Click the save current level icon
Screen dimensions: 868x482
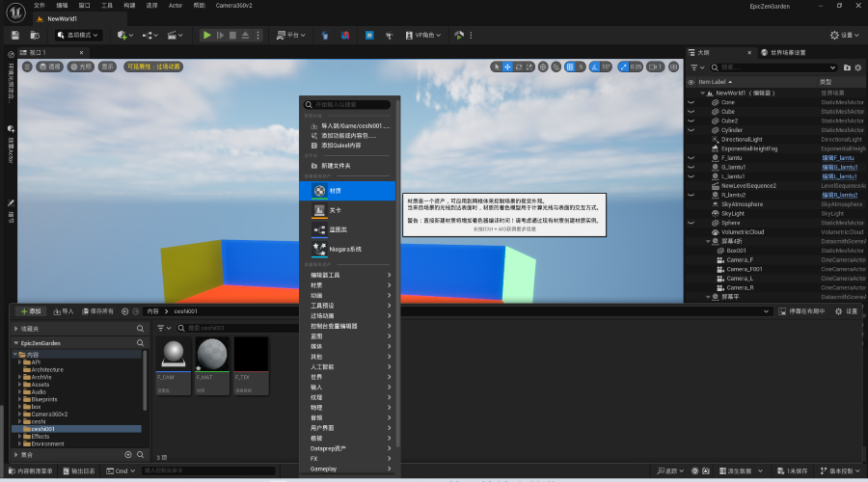15,36
